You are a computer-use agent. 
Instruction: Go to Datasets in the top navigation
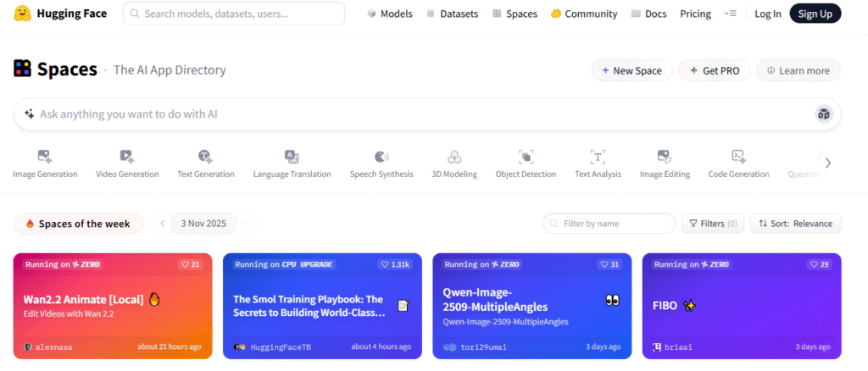pyautogui.click(x=452, y=14)
